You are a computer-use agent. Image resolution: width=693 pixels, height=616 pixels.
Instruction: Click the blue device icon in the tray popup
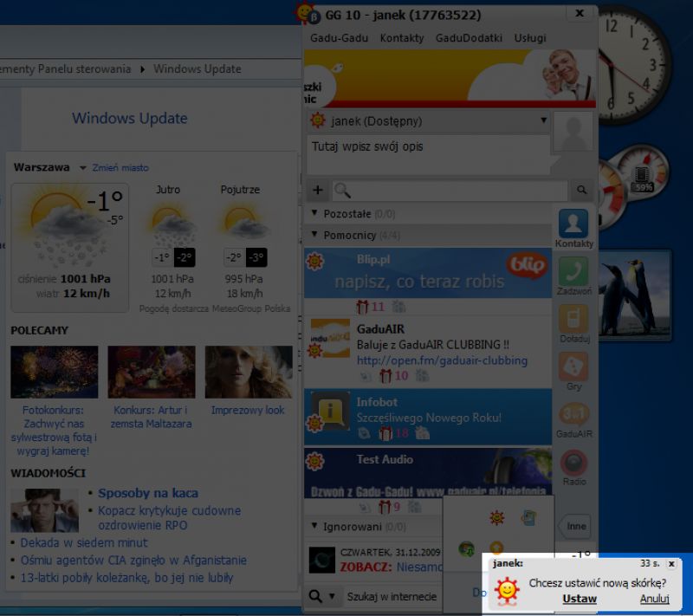click(528, 517)
